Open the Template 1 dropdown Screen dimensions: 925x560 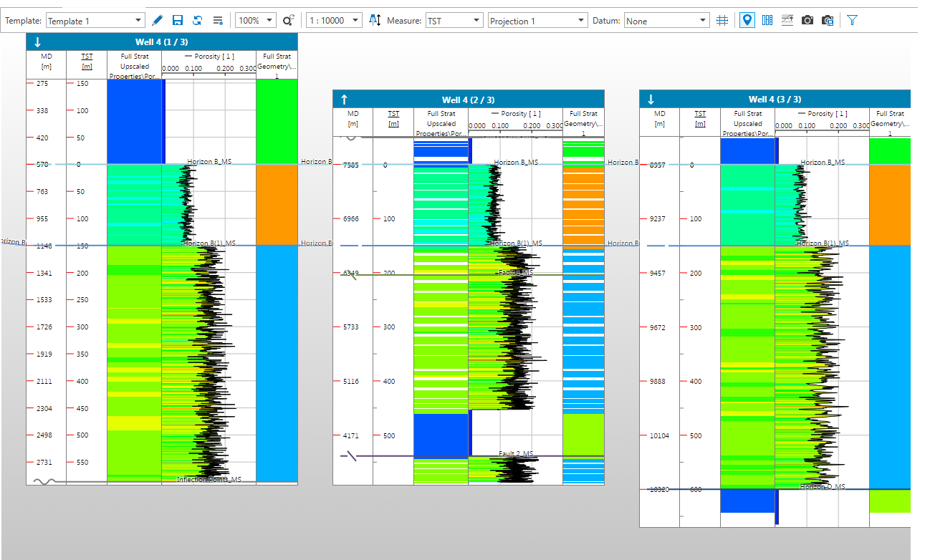pyautogui.click(x=95, y=21)
